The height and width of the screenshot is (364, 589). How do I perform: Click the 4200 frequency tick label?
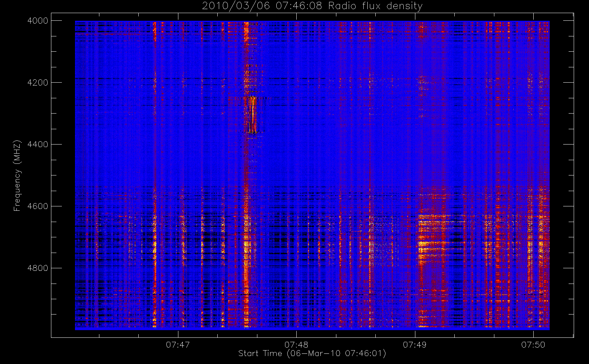click(38, 83)
